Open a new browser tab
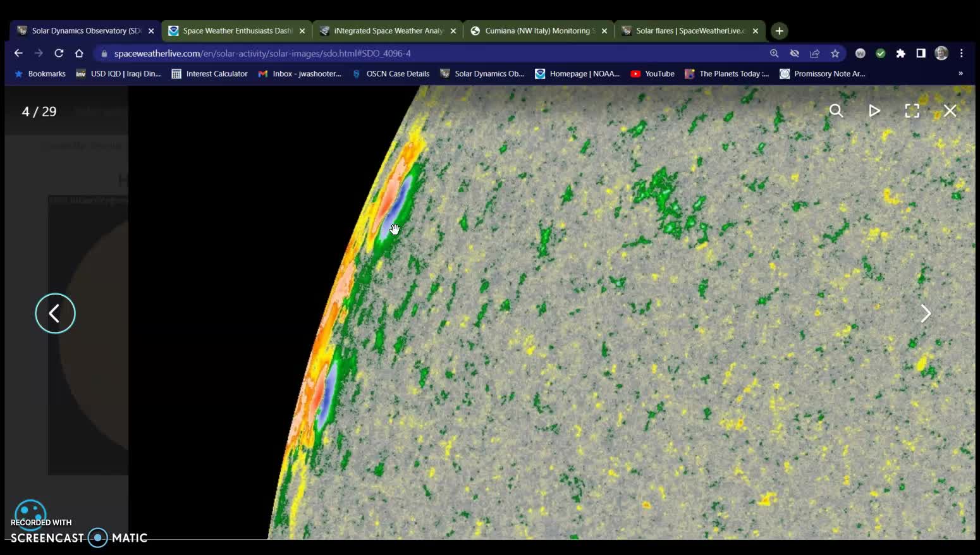The image size is (980, 555). [780, 31]
